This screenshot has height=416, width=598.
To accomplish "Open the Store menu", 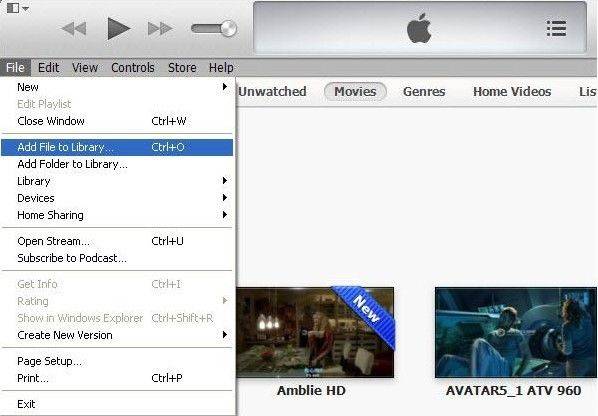I will 182,67.
